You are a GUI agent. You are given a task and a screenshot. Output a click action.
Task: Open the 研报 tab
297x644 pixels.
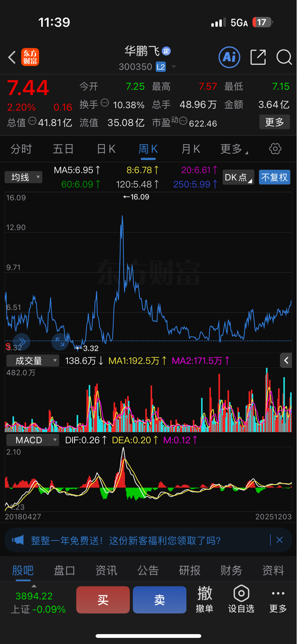coord(190,571)
